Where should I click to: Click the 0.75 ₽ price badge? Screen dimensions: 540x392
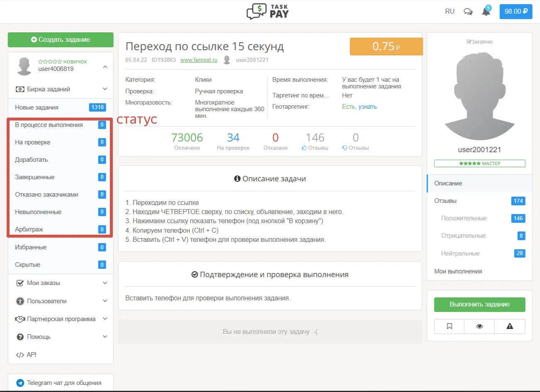(386, 46)
